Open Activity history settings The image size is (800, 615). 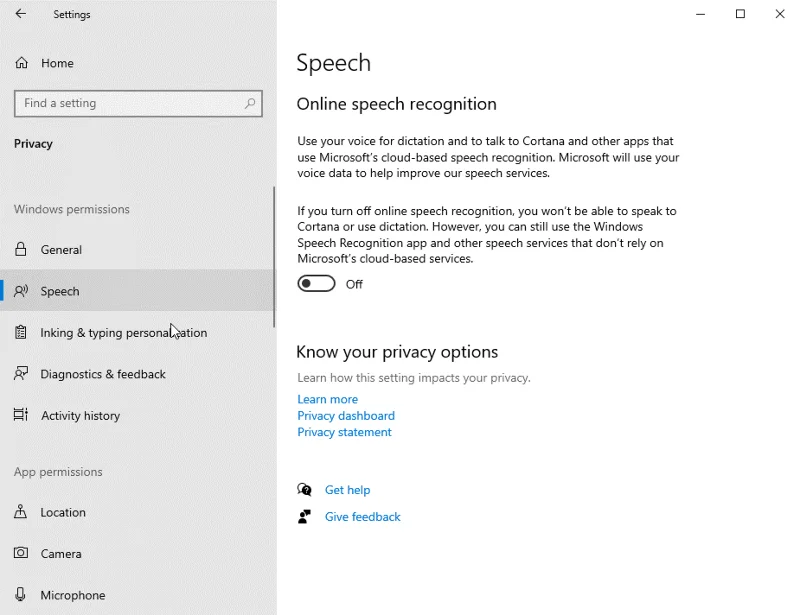137,415
